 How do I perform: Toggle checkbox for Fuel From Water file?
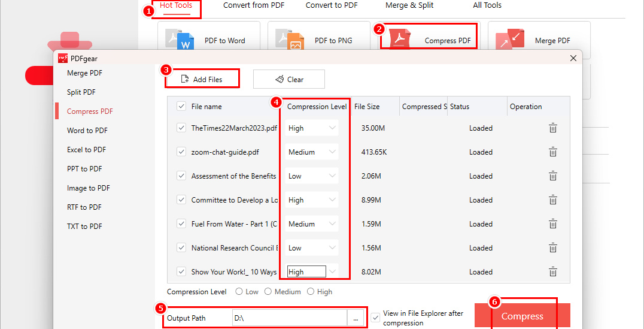tap(181, 224)
